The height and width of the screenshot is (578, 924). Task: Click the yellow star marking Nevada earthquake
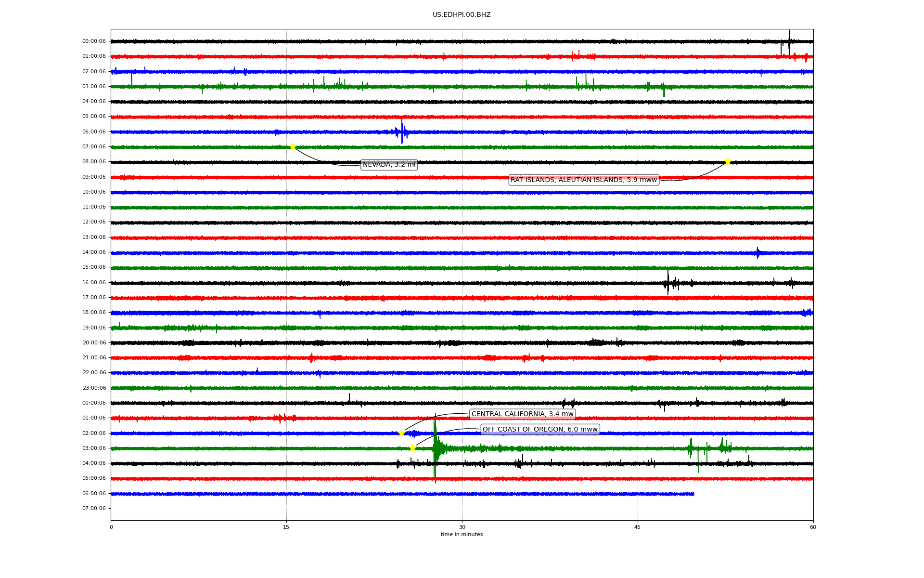(293, 146)
